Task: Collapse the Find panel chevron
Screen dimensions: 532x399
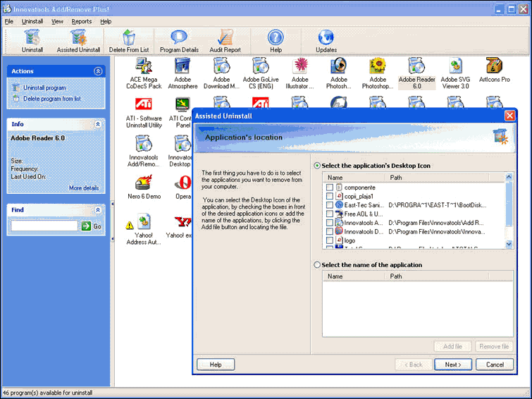Action: point(98,210)
